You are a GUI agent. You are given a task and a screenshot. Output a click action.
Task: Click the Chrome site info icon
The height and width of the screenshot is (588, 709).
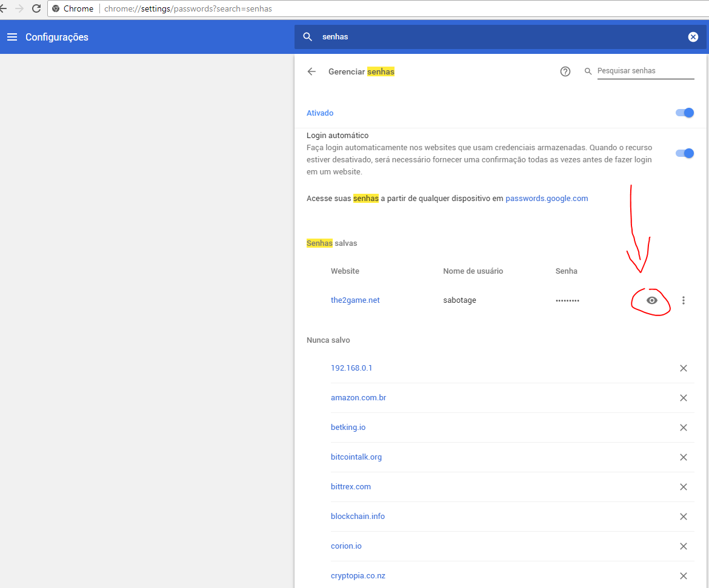coord(56,8)
